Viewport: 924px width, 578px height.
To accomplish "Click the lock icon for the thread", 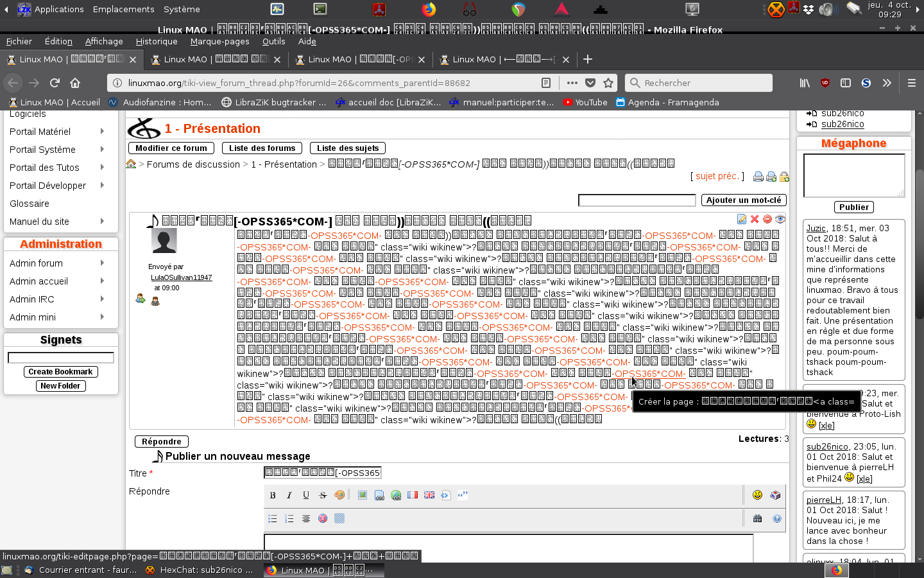I will pos(784,177).
